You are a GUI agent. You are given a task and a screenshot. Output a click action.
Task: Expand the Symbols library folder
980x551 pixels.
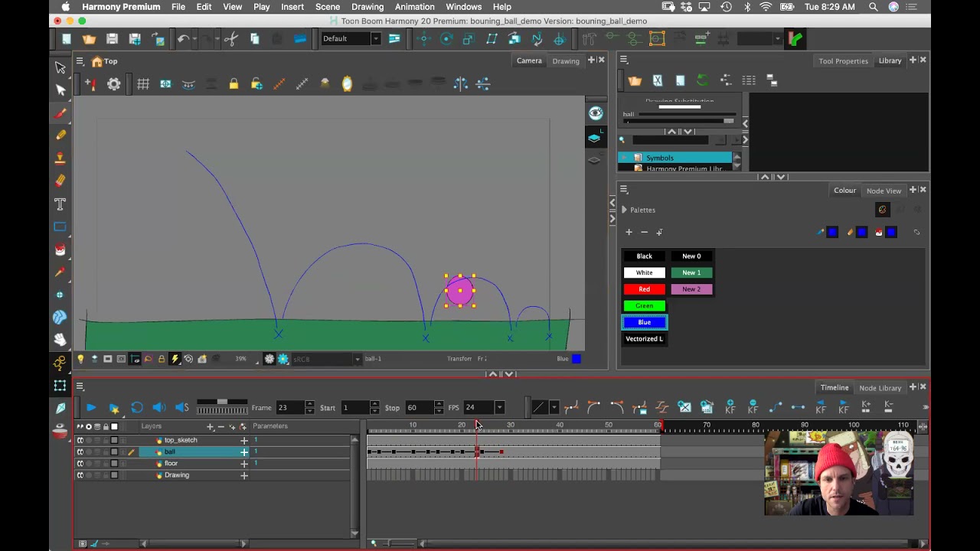click(x=626, y=158)
